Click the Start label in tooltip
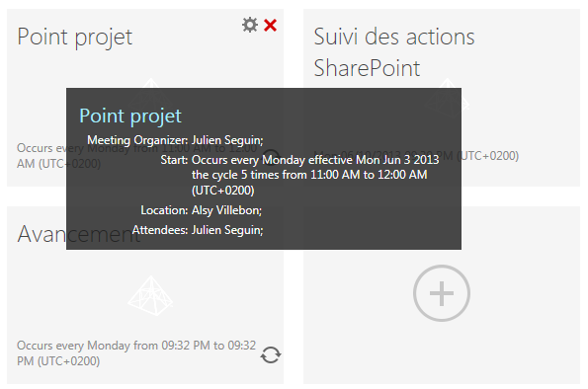This screenshot has width=588, height=389. 174,160
